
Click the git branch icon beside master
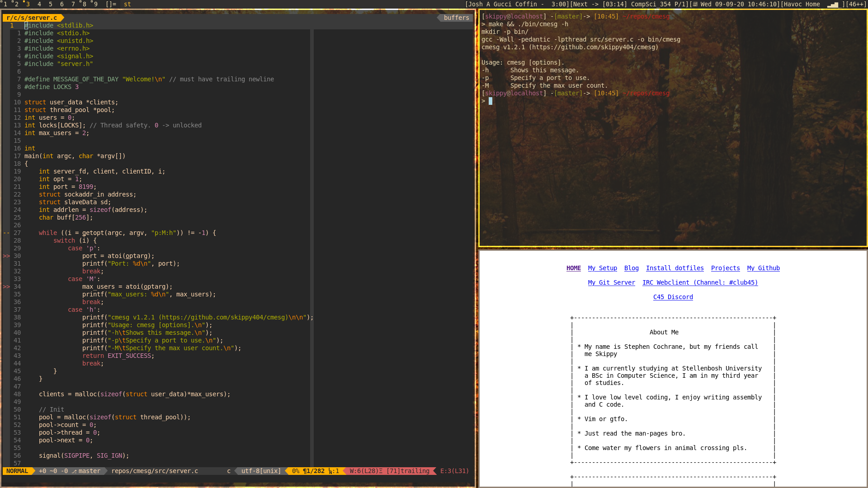click(74, 471)
